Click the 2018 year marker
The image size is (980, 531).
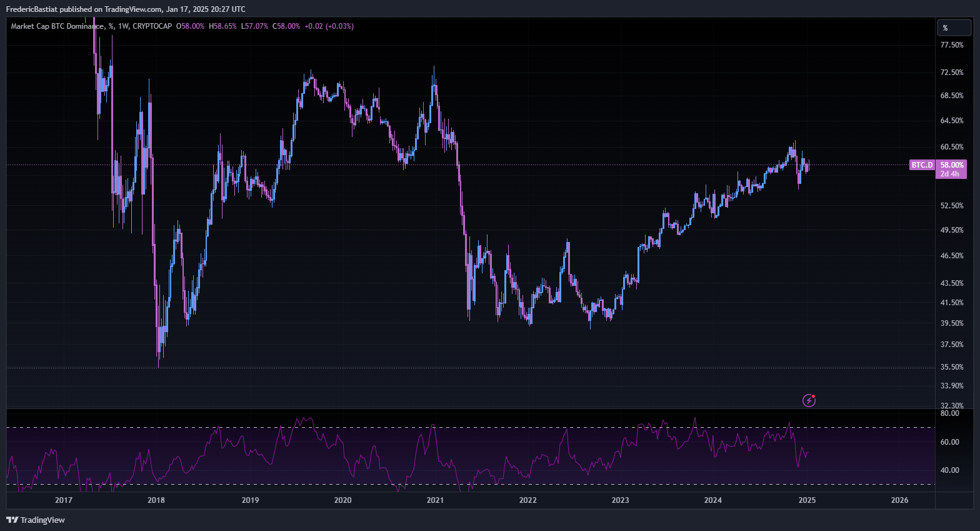click(x=156, y=500)
